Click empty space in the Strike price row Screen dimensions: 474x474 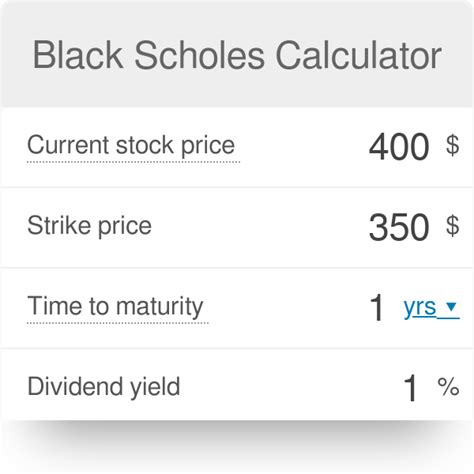(260, 227)
